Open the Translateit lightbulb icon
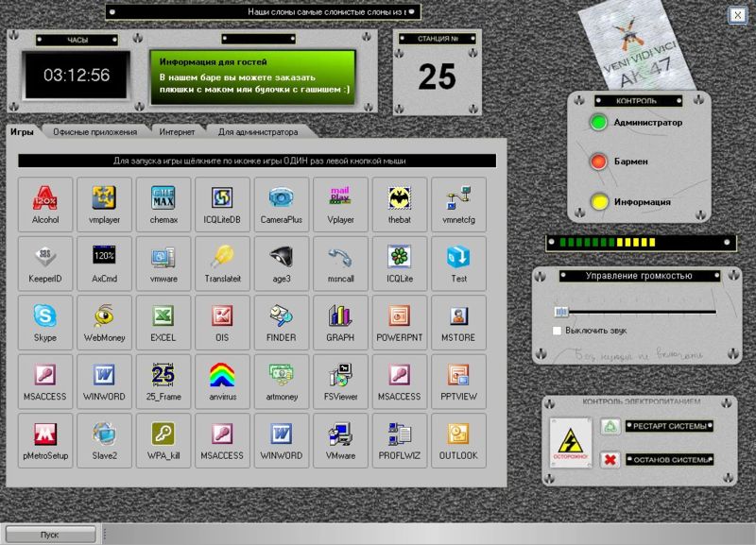 click(222, 264)
